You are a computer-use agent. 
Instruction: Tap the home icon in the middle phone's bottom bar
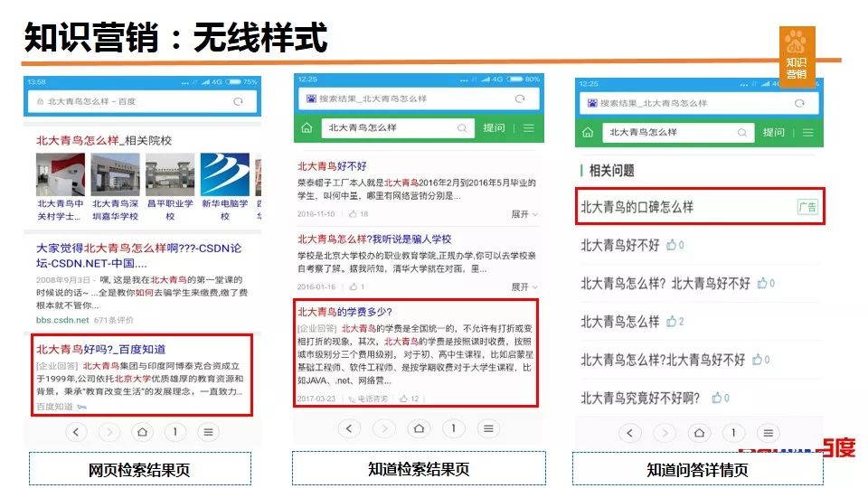(420, 428)
